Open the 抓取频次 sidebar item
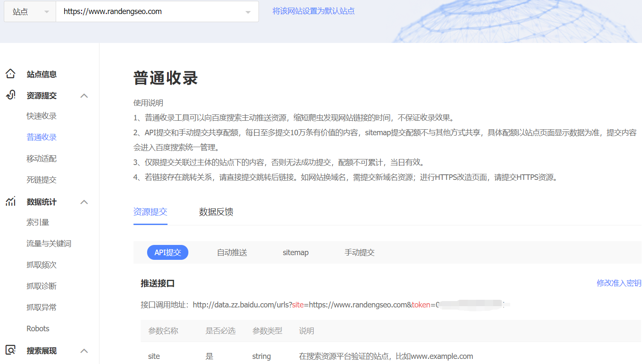The height and width of the screenshot is (364, 642). click(x=41, y=265)
